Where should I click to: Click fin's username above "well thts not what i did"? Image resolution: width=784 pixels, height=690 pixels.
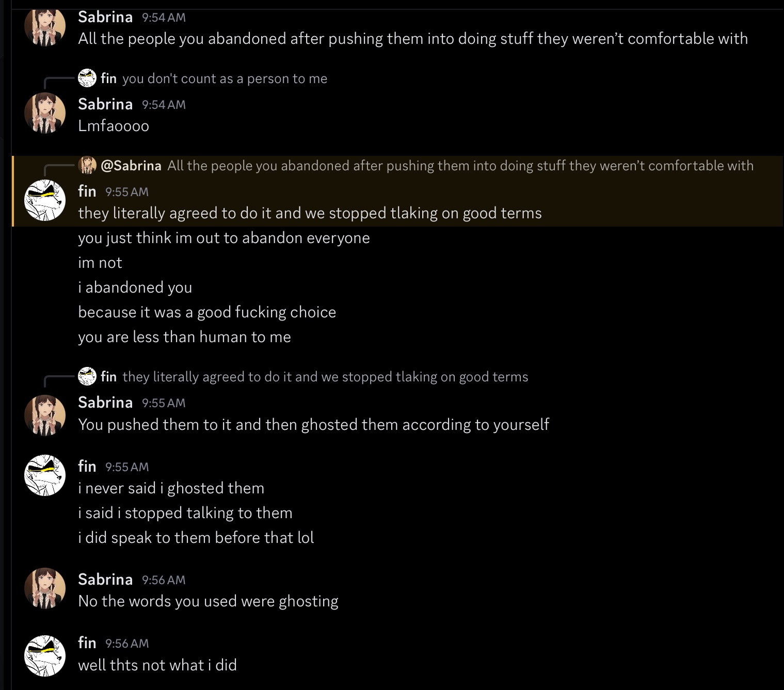[87, 643]
